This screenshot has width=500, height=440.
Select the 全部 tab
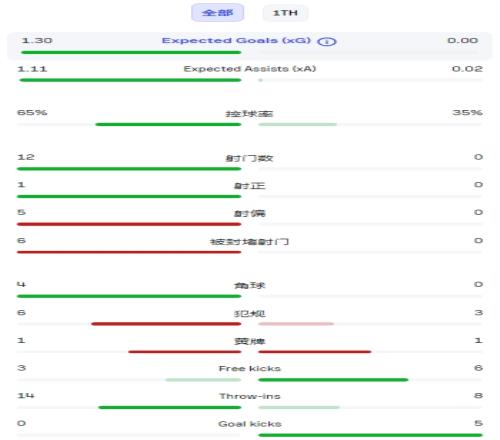(x=217, y=13)
